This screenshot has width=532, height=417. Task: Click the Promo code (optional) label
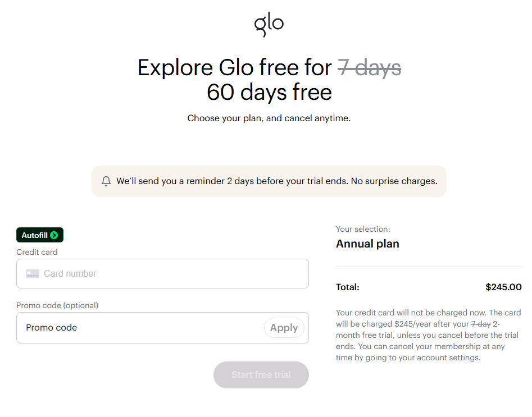tap(57, 305)
